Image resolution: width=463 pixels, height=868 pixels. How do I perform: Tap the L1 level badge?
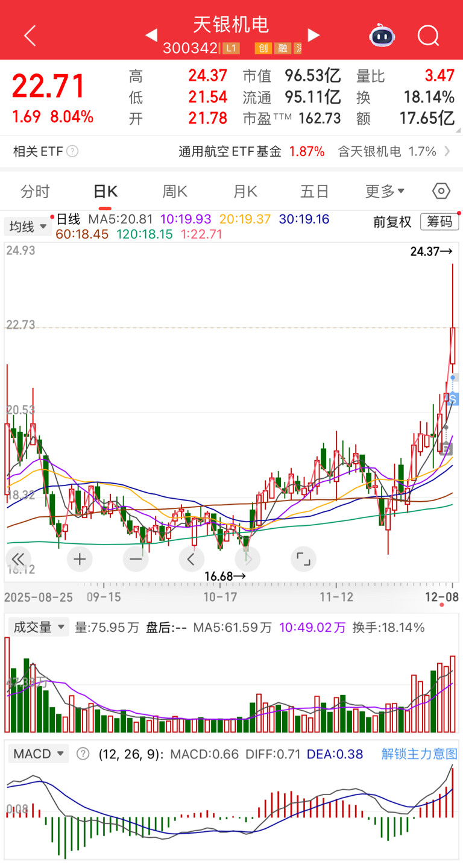pyautogui.click(x=231, y=49)
